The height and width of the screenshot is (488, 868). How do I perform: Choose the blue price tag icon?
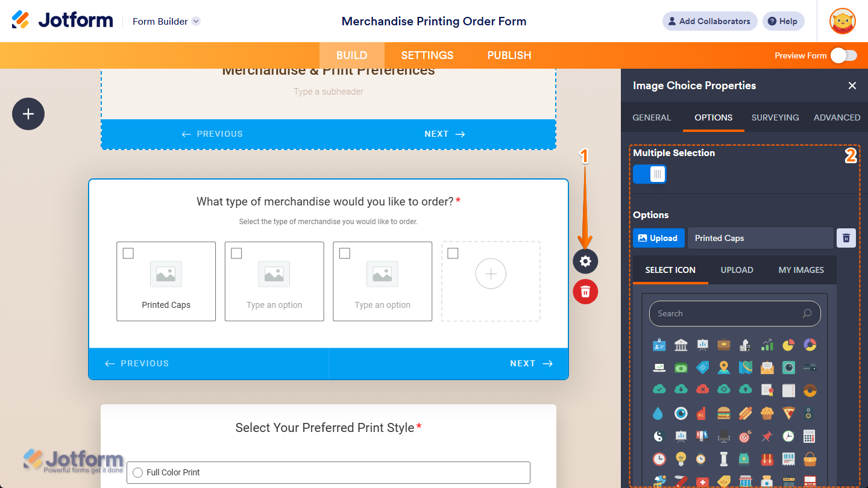coord(702,368)
